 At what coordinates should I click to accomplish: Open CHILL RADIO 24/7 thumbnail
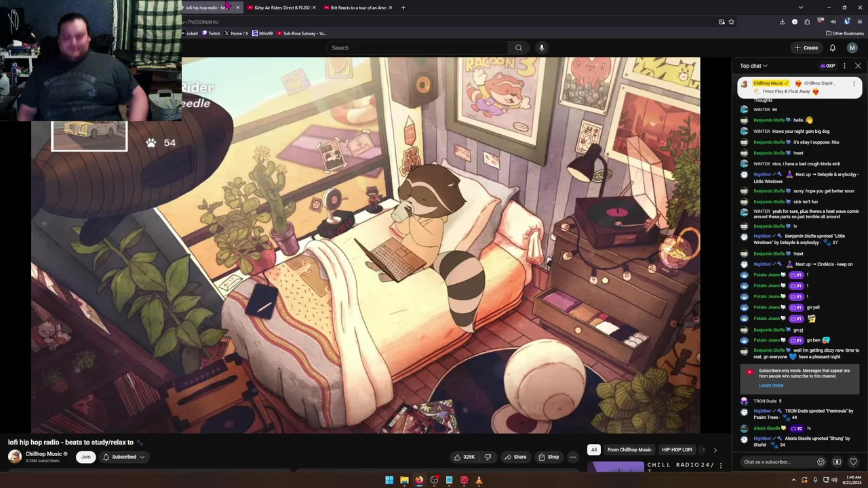[616, 466]
